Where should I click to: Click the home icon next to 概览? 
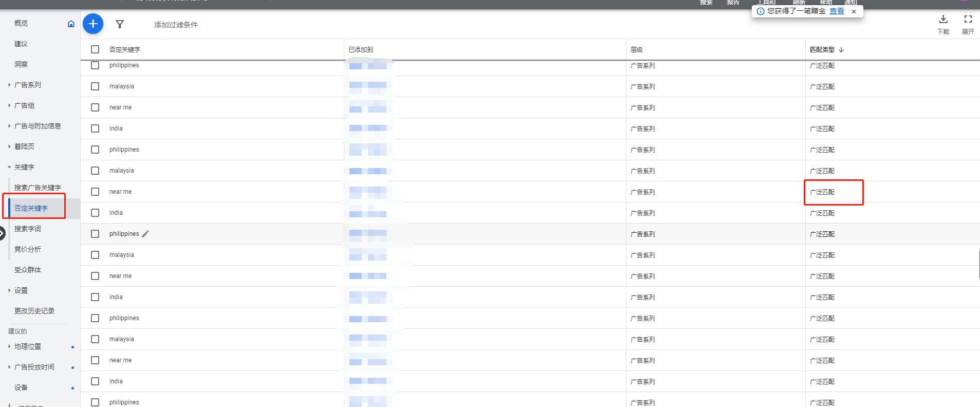pos(71,24)
